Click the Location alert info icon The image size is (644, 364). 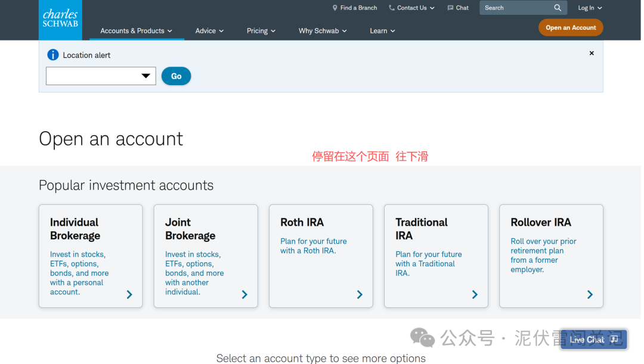point(53,55)
